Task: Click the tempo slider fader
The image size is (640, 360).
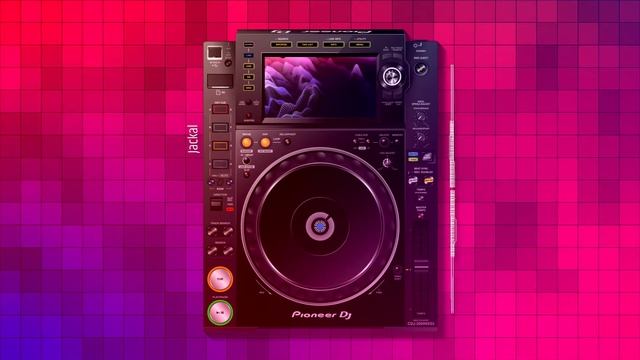Action: point(422,268)
